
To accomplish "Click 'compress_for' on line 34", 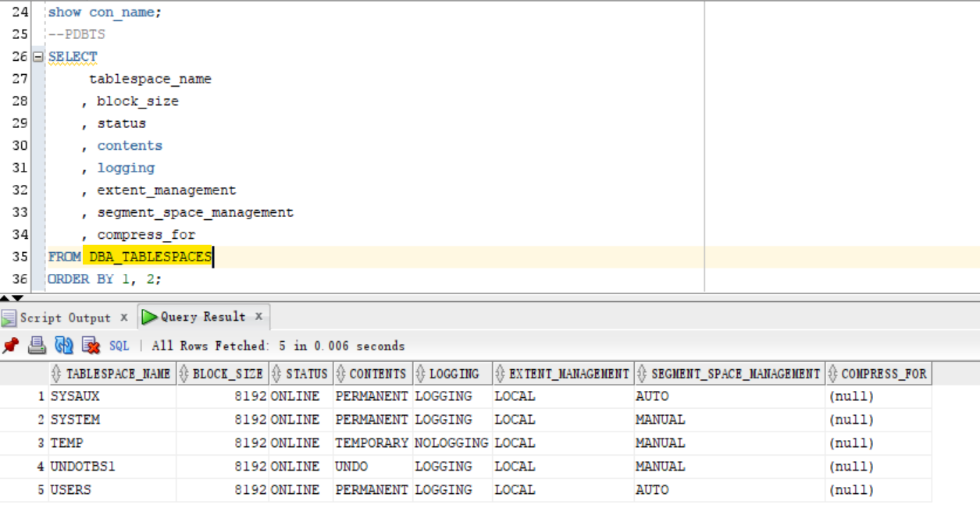I will pyautogui.click(x=146, y=235).
